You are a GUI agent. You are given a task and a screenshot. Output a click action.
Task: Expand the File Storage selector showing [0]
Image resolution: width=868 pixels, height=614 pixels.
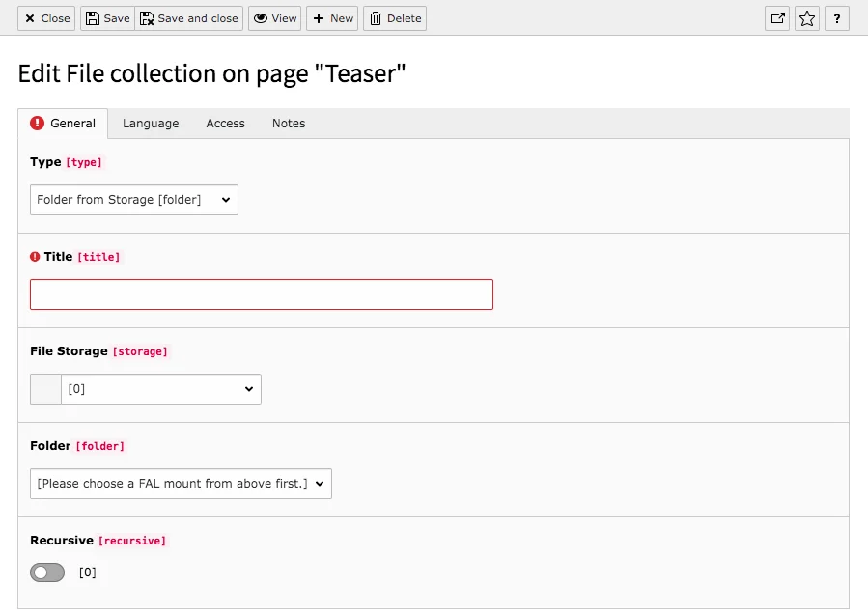(160, 389)
